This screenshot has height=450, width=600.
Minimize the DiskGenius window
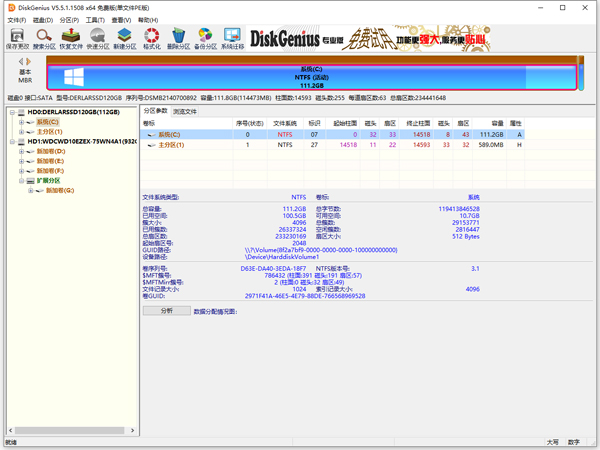(540, 8)
